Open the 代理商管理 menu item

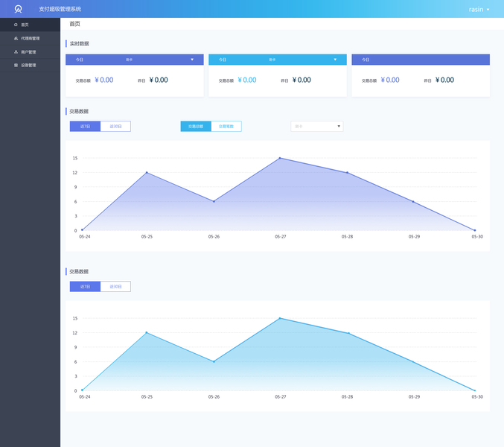30,38
